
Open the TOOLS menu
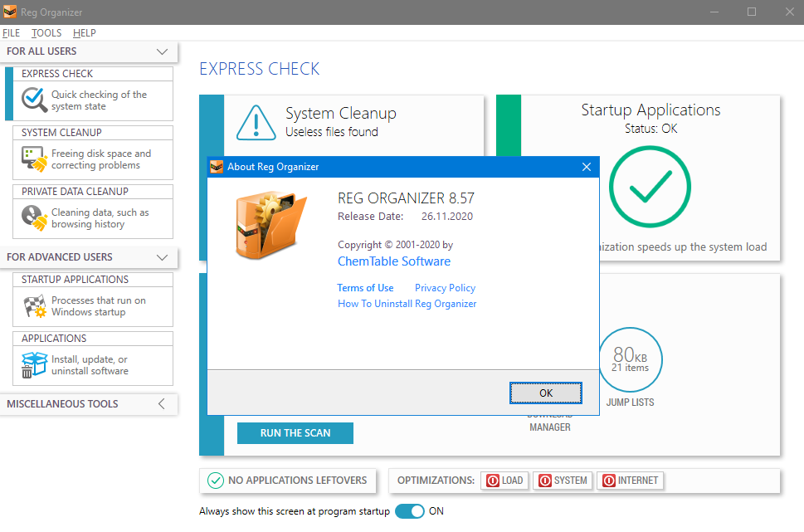46,33
